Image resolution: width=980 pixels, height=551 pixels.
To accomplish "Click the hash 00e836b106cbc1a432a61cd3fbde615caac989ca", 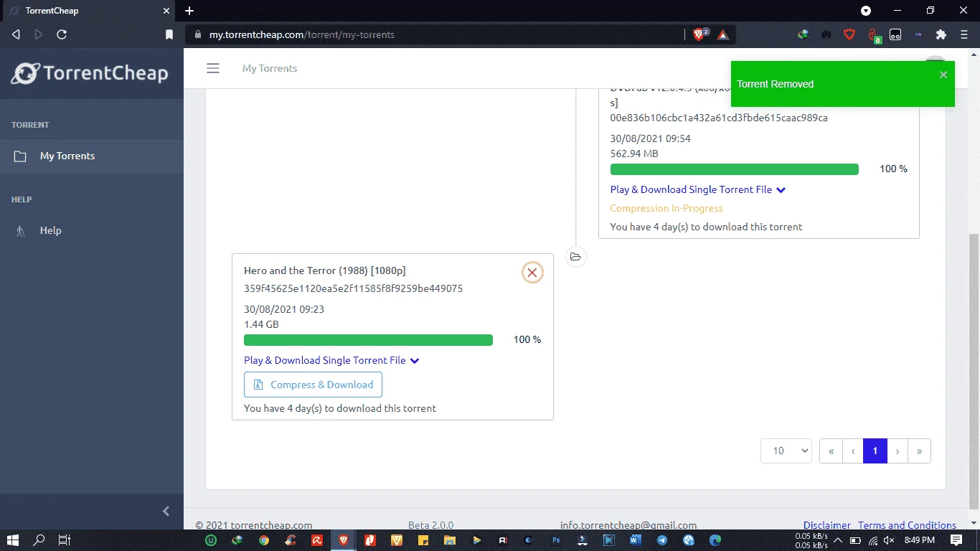I will (719, 118).
